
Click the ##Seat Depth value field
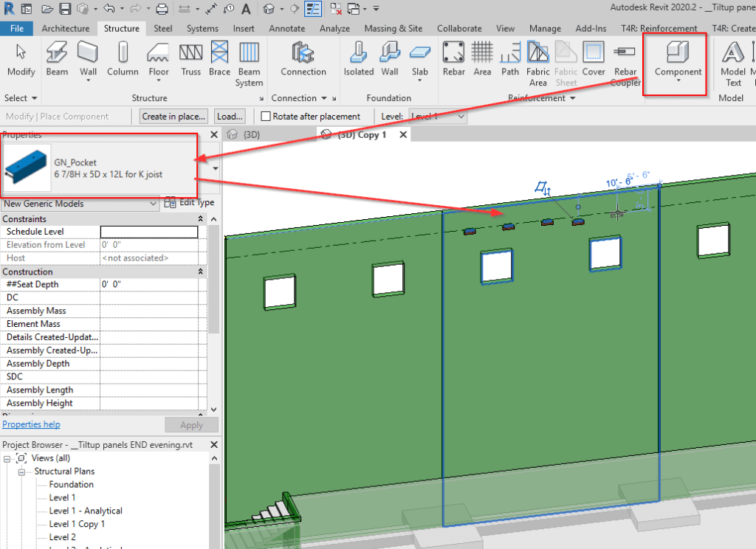pyautogui.click(x=149, y=284)
